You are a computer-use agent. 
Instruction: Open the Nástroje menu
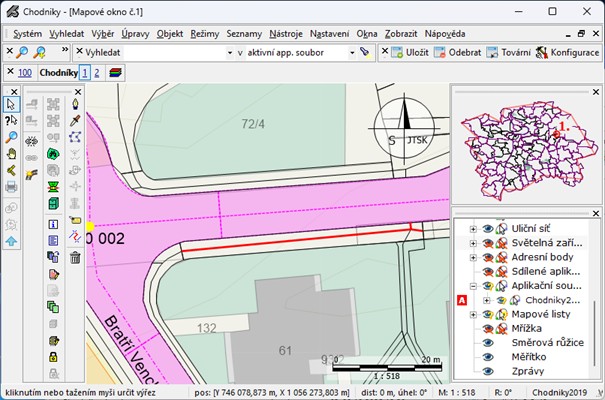tap(285, 33)
